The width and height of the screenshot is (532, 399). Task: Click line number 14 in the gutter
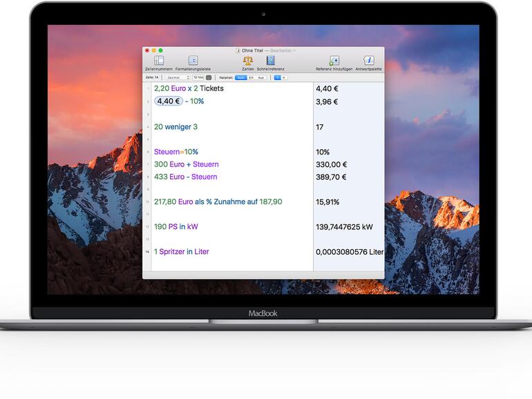[x=147, y=252]
